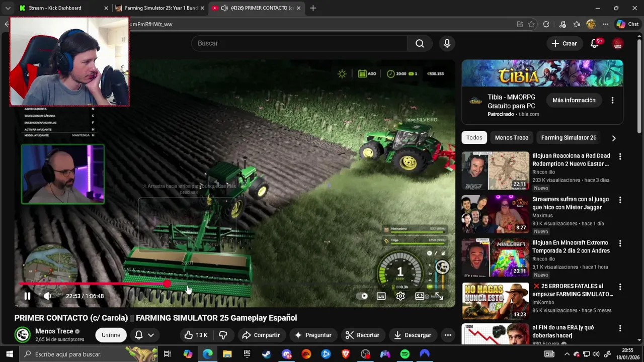This screenshot has height=362, width=644.
Task: Dislike the video
Action: pyautogui.click(x=223, y=335)
